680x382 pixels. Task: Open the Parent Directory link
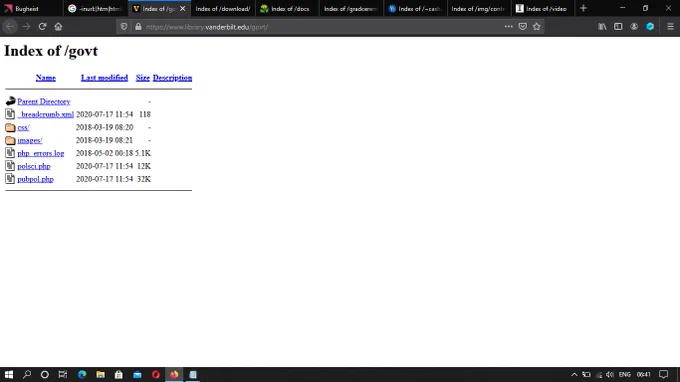(x=44, y=101)
